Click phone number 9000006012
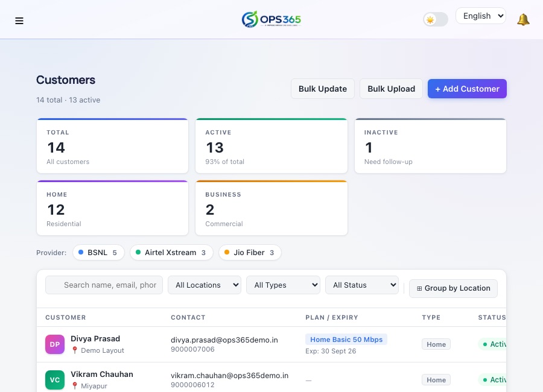543x392 pixels. click(192, 385)
